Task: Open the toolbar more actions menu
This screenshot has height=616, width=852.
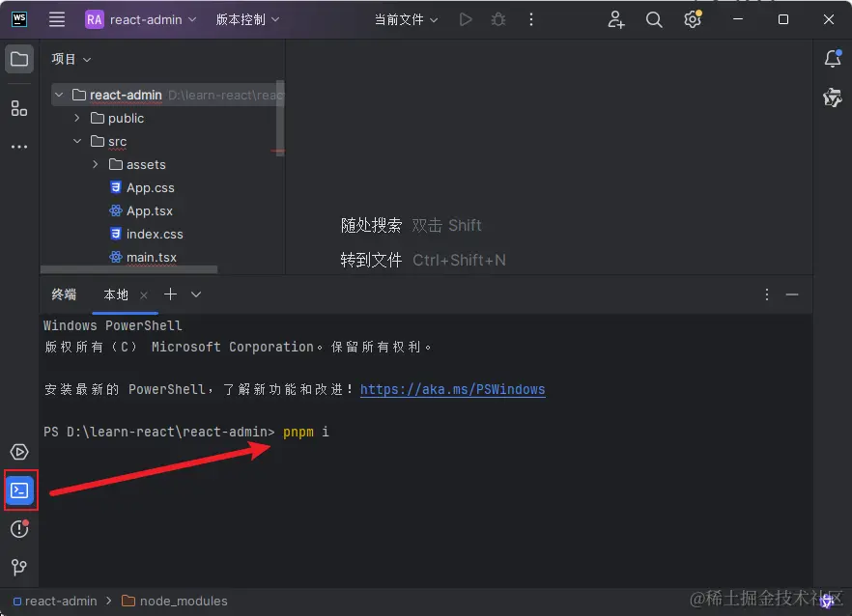Action: (531, 19)
